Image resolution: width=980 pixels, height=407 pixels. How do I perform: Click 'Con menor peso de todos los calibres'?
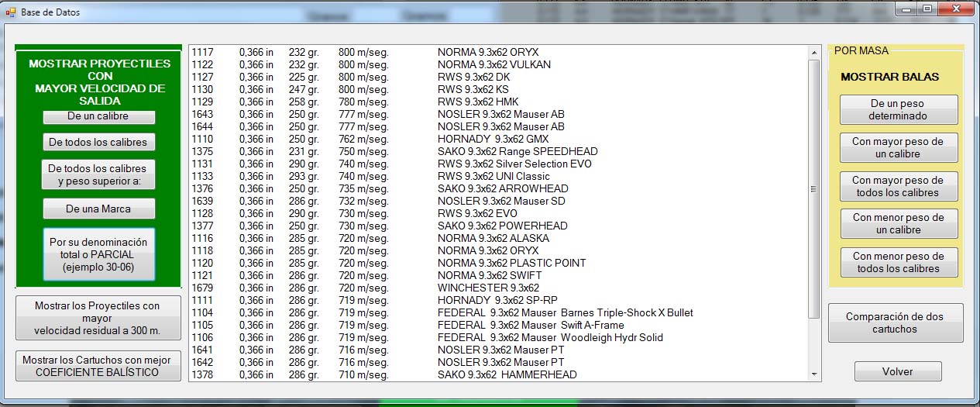(899, 262)
